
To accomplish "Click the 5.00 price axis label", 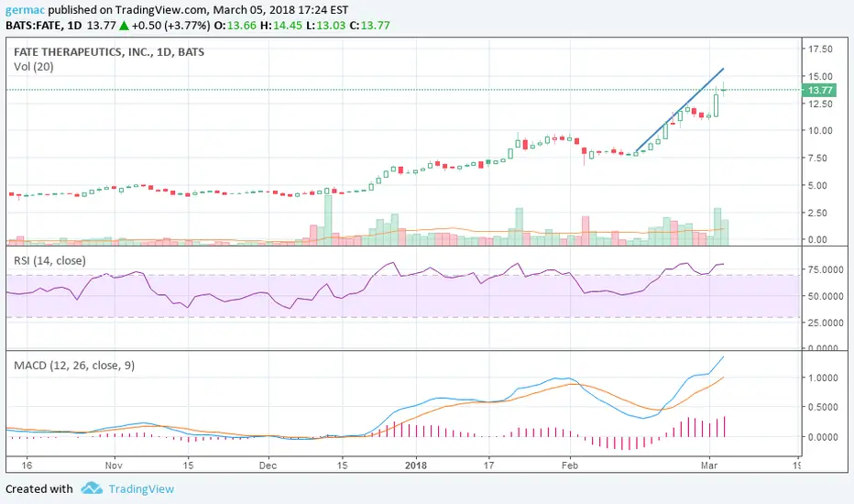I will point(817,185).
